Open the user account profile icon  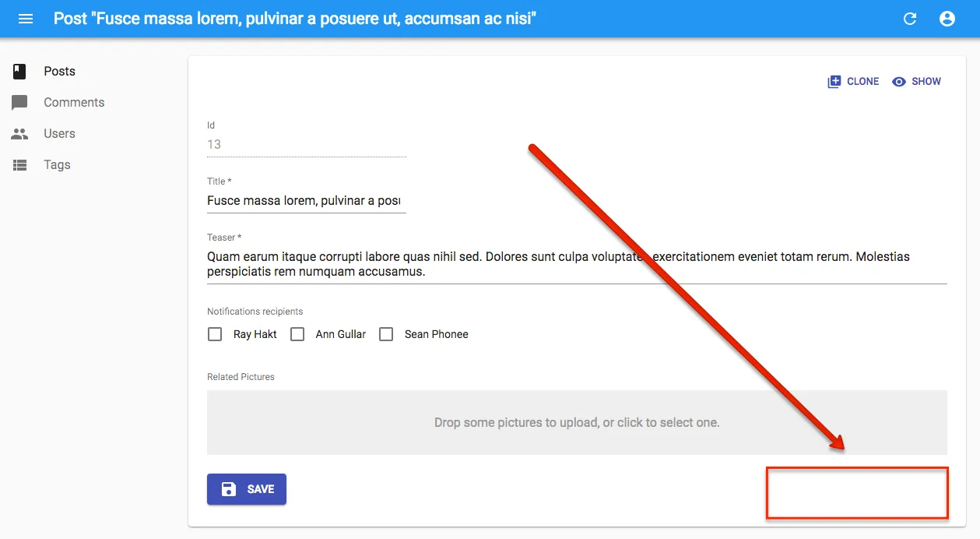pyautogui.click(x=947, y=19)
